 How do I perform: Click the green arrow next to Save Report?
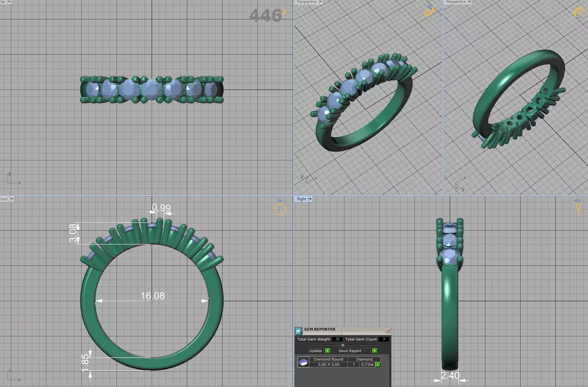pos(375,351)
